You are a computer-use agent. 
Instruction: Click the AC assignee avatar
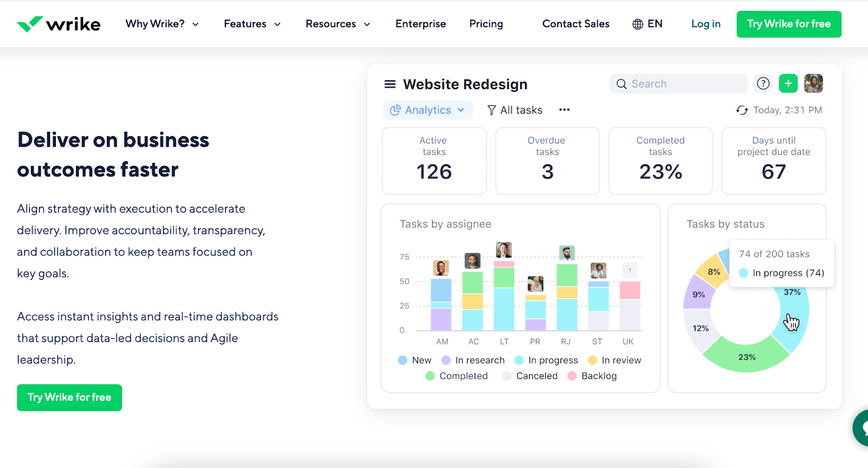pos(473,261)
